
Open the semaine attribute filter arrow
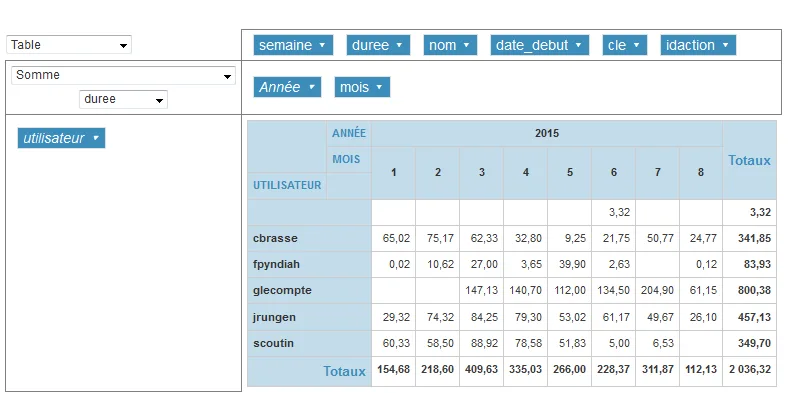pyautogui.click(x=322, y=45)
